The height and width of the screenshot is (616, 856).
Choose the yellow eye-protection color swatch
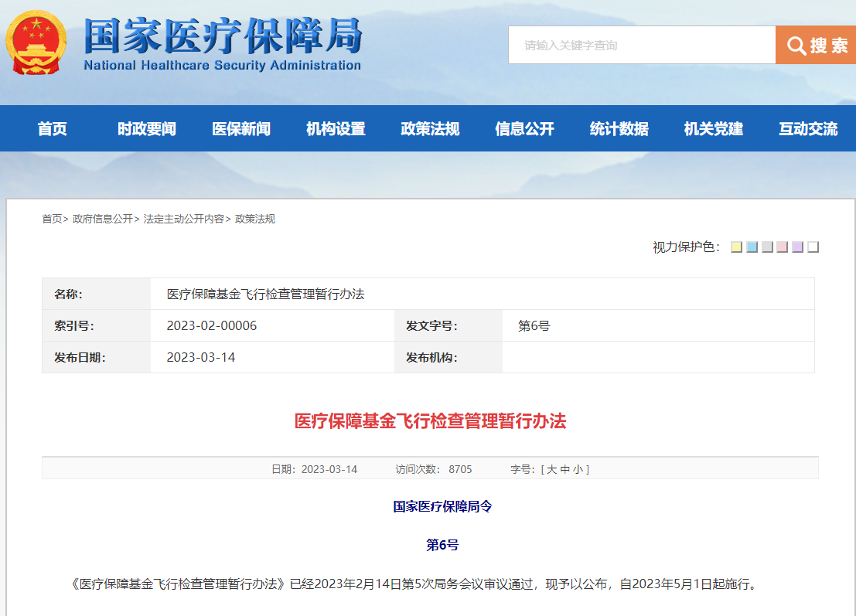[x=736, y=247]
